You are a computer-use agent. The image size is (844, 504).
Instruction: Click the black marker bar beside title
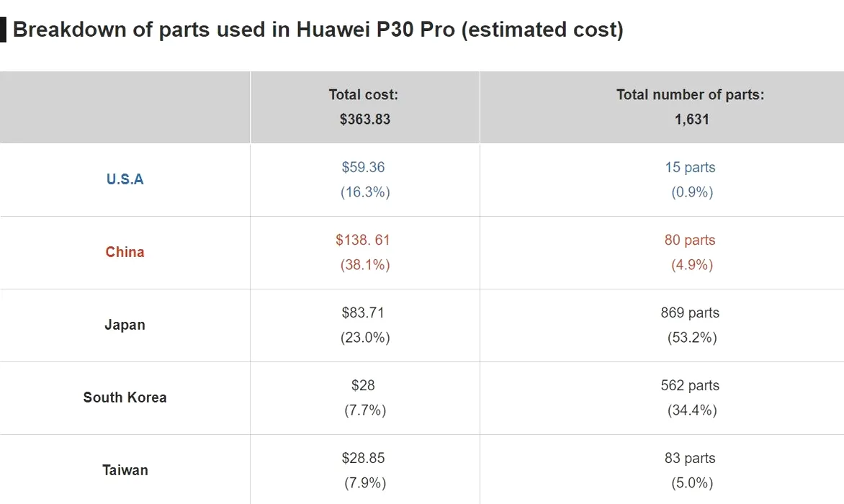(3, 30)
